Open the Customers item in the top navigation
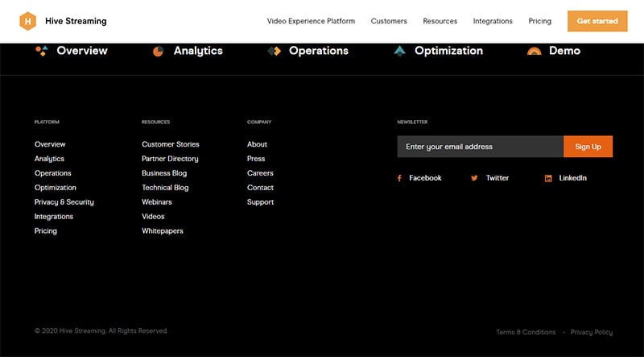644x357 pixels. [389, 21]
